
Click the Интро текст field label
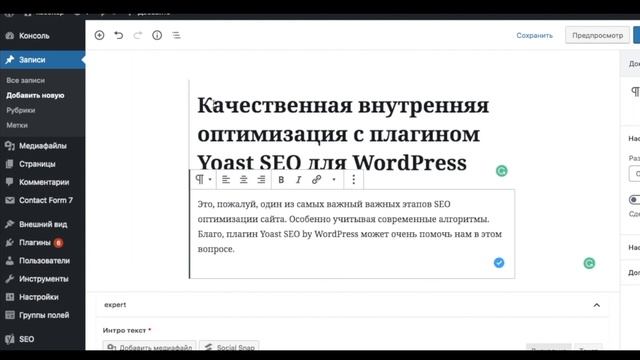(124, 330)
